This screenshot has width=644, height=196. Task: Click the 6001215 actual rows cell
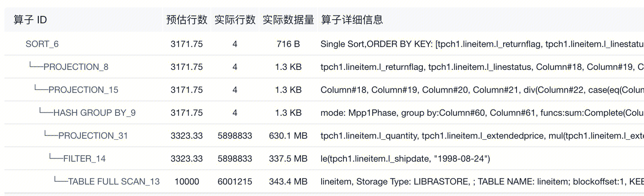coord(235,182)
